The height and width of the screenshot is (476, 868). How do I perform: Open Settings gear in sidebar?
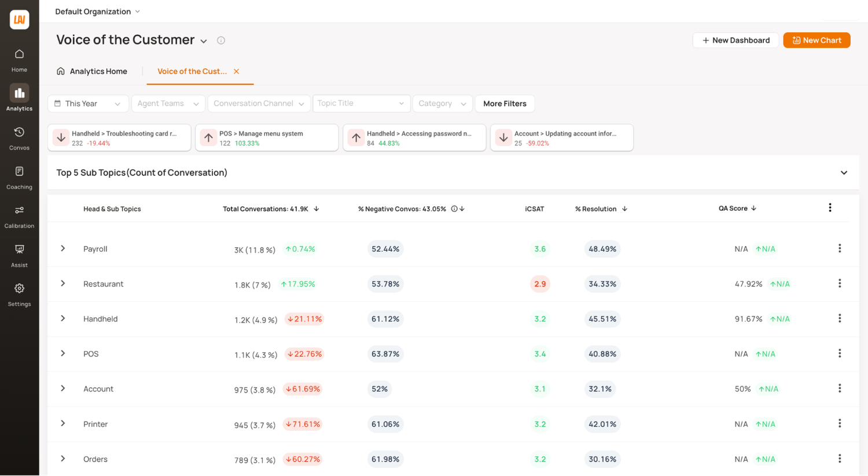pos(19,288)
